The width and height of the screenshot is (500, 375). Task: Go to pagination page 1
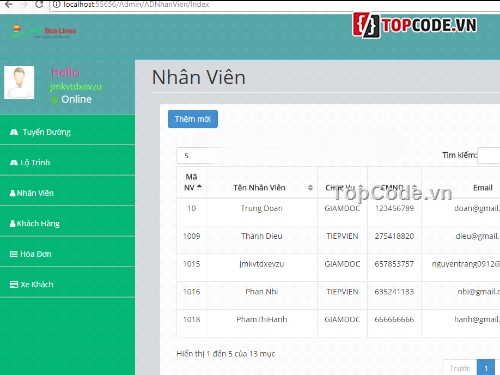[486, 368]
